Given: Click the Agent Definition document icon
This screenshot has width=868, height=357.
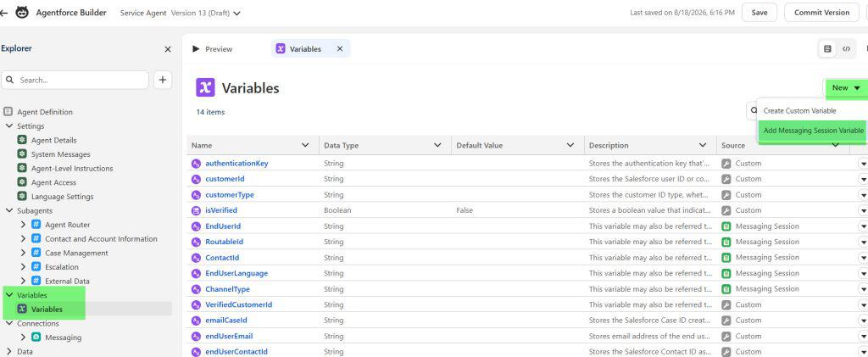Looking at the screenshot, I should (x=8, y=112).
